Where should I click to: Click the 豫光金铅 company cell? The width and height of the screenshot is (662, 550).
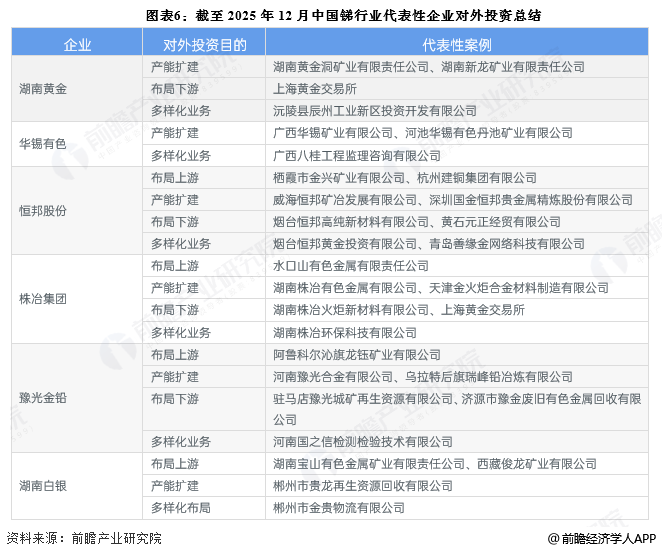(x=77, y=398)
